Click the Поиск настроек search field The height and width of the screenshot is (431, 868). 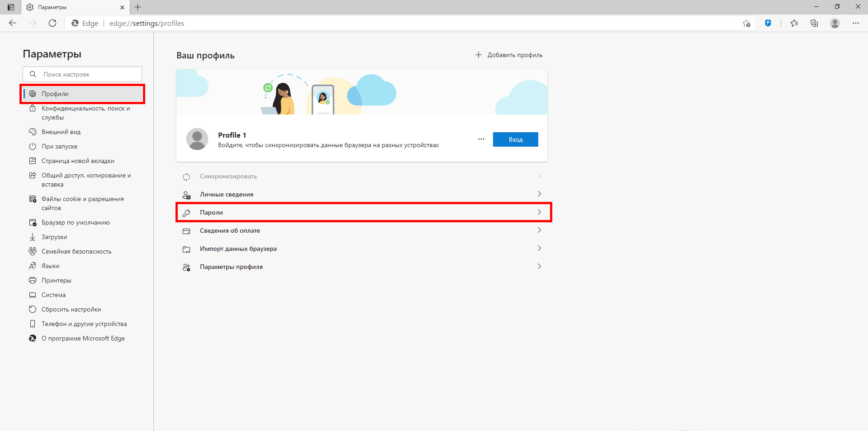(x=82, y=74)
